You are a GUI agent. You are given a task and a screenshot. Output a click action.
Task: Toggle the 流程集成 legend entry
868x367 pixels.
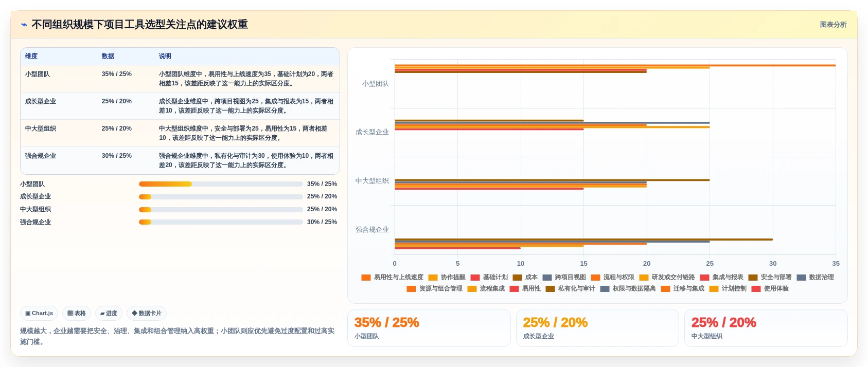click(486, 288)
